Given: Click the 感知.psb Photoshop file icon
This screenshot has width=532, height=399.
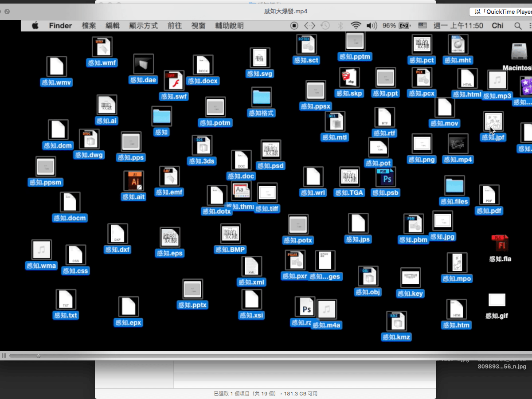Looking at the screenshot, I should coord(386,177).
